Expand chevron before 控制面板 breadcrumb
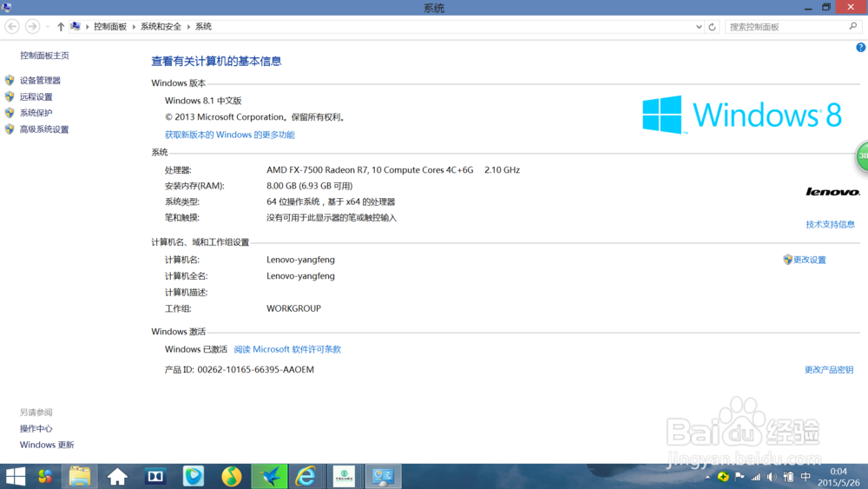 87,27
